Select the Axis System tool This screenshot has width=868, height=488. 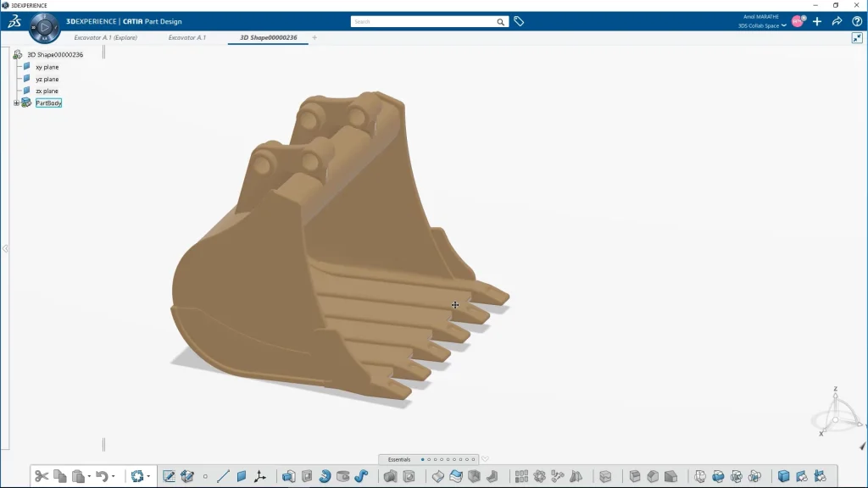[x=259, y=476]
